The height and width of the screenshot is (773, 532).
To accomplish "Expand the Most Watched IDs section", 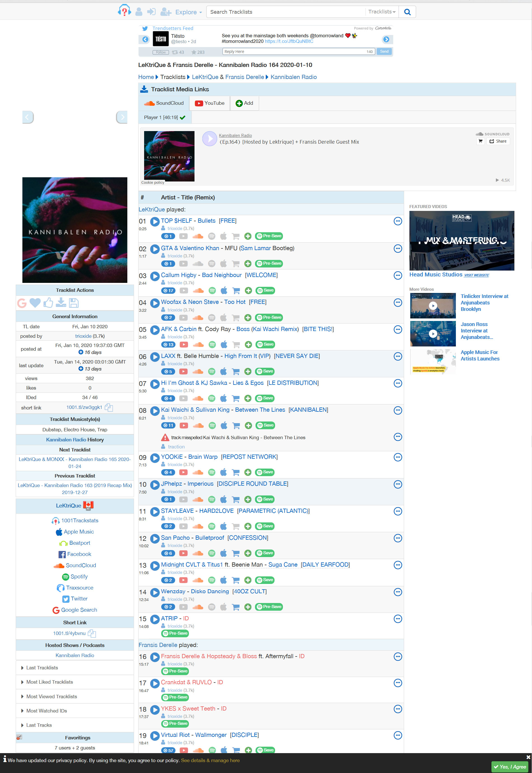I will [x=75, y=711].
